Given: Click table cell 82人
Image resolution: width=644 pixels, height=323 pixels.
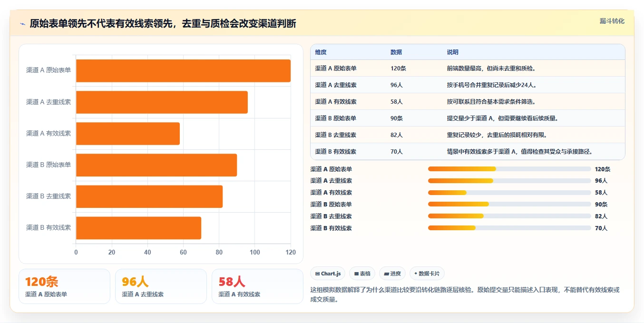Looking at the screenshot, I should point(397,135).
